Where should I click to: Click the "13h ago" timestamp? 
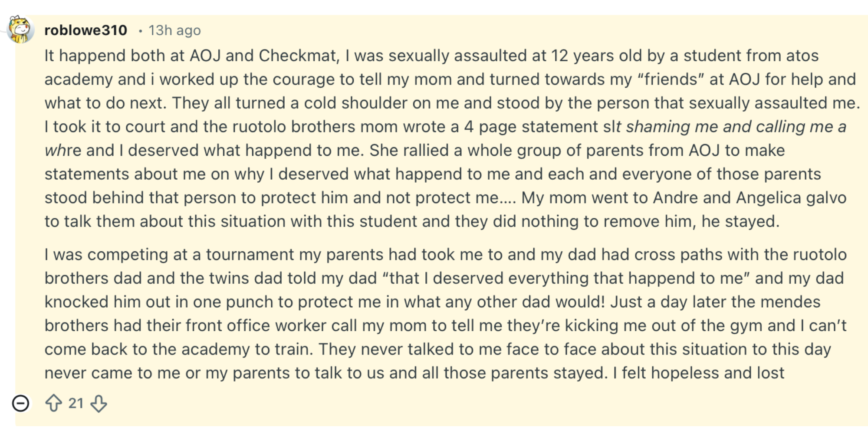(x=174, y=30)
